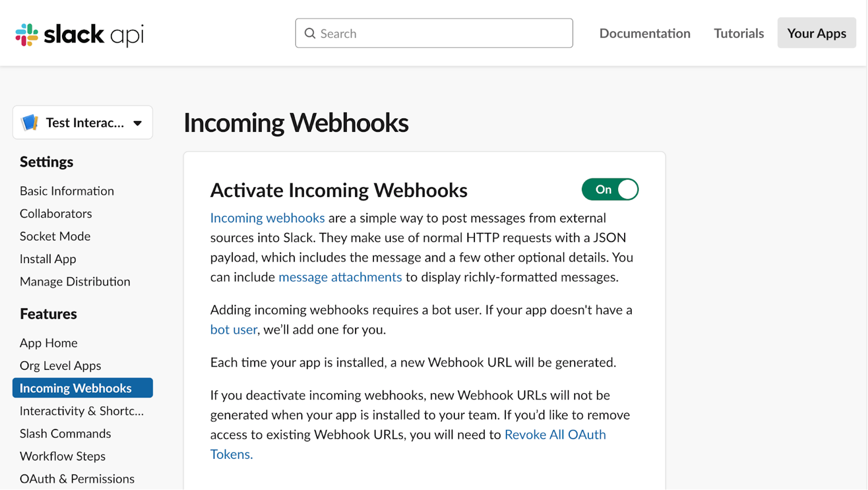The image size is (868, 490).
Task: Click the Basic Information settings icon
Action: (67, 190)
